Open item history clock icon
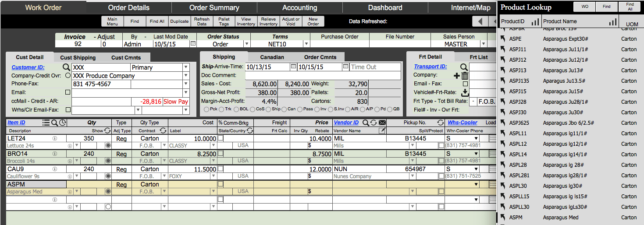 [x=63, y=123]
